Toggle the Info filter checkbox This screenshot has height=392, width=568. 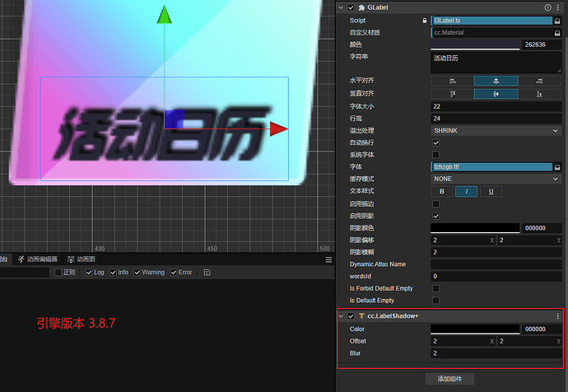point(113,273)
